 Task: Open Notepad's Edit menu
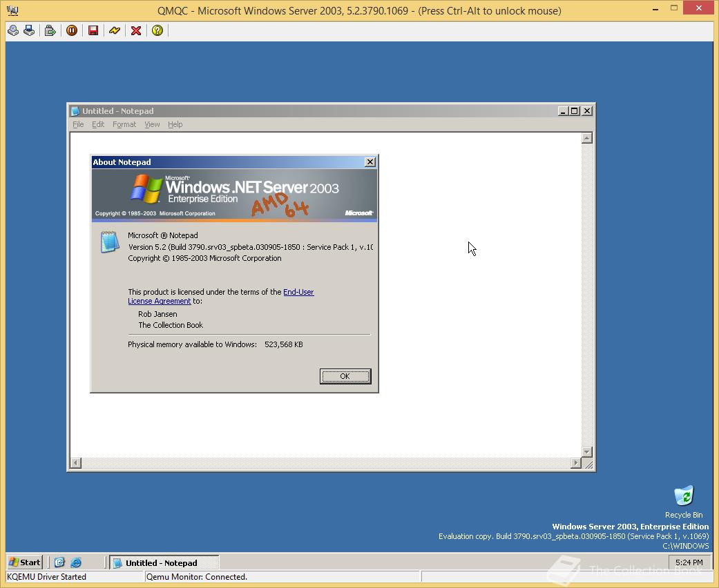[97, 124]
